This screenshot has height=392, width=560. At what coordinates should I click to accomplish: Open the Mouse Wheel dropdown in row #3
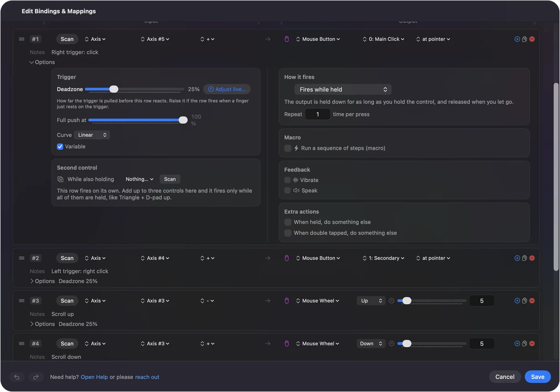coord(318,301)
